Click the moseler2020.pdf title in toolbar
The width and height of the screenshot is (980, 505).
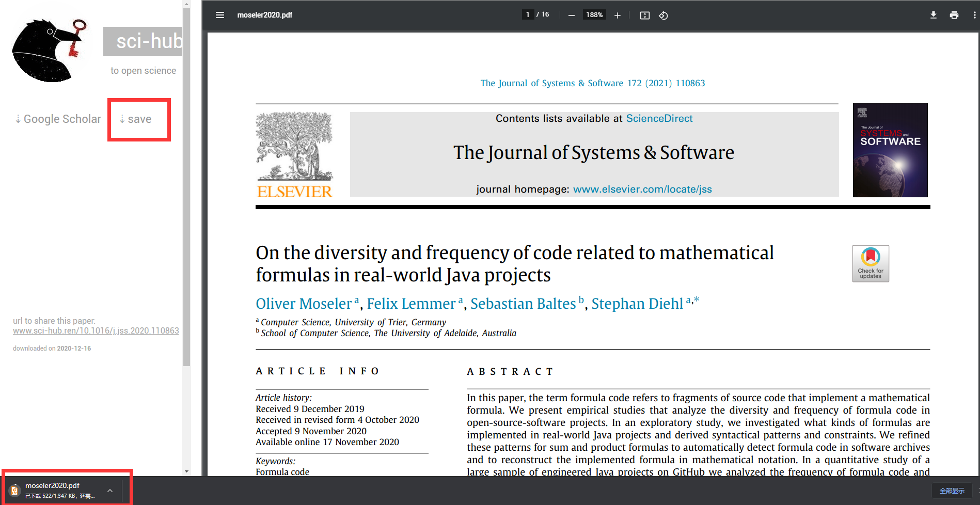(264, 15)
